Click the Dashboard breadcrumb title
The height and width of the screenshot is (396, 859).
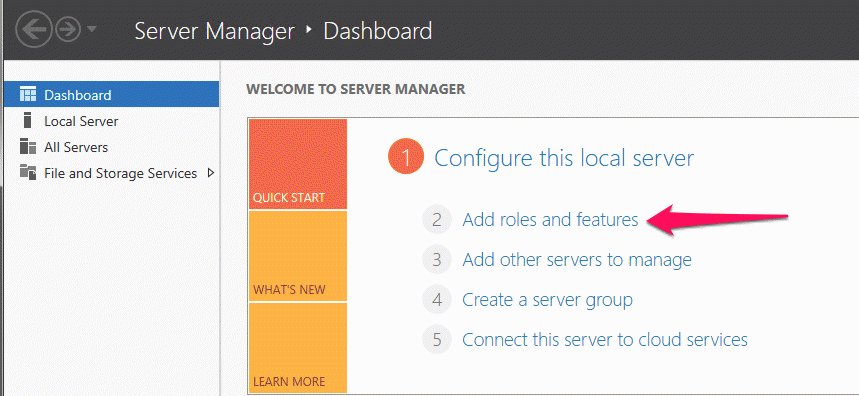377,31
